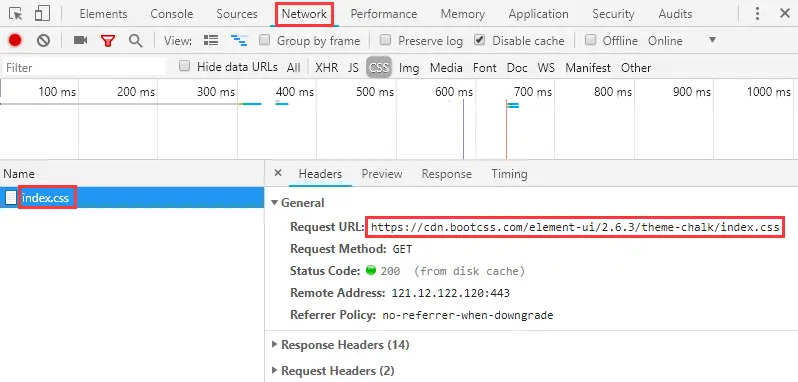Image resolution: width=798 pixels, height=382 pixels.
Task: Filter requests by Doc
Action: (517, 68)
